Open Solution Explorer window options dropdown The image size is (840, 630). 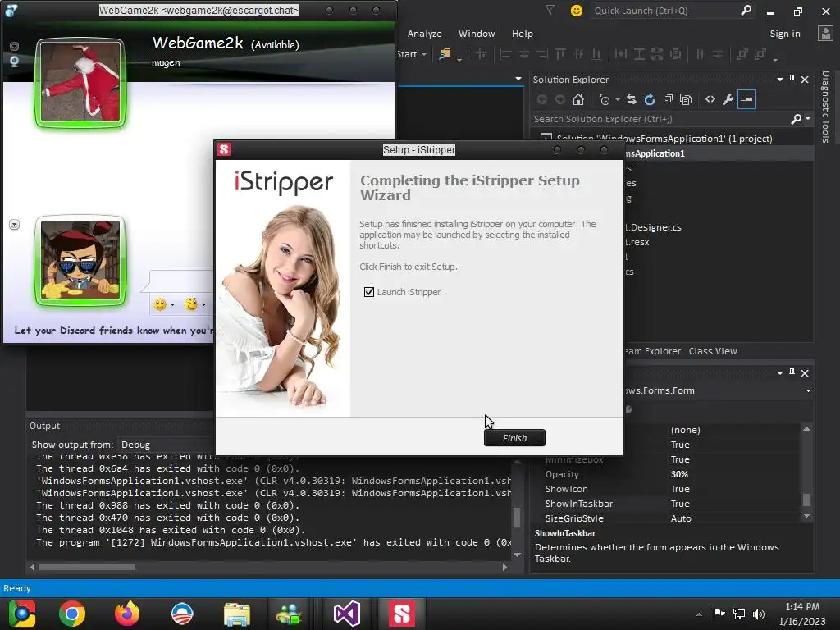point(780,80)
